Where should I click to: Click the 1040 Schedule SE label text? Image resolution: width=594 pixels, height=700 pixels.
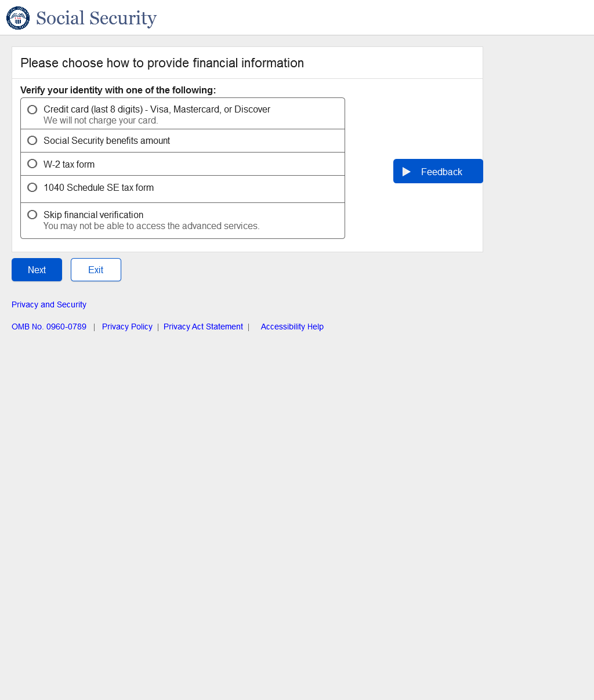(99, 187)
